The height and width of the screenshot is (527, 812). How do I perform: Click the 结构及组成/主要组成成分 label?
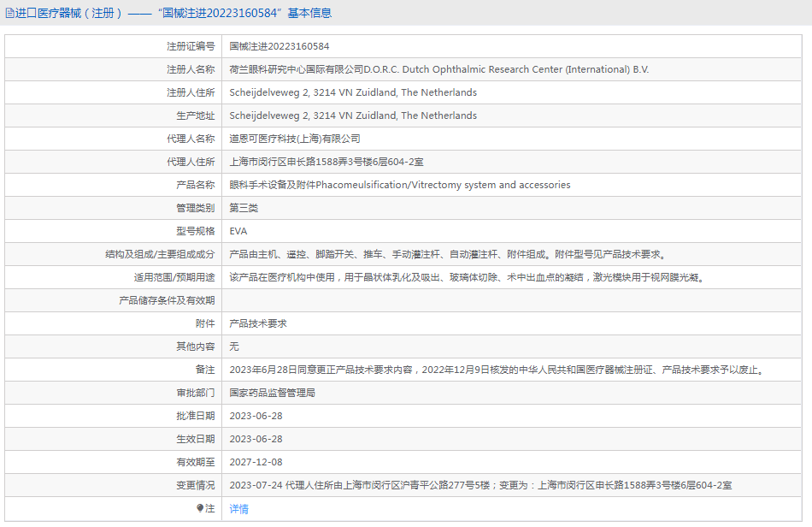coord(160,254)
